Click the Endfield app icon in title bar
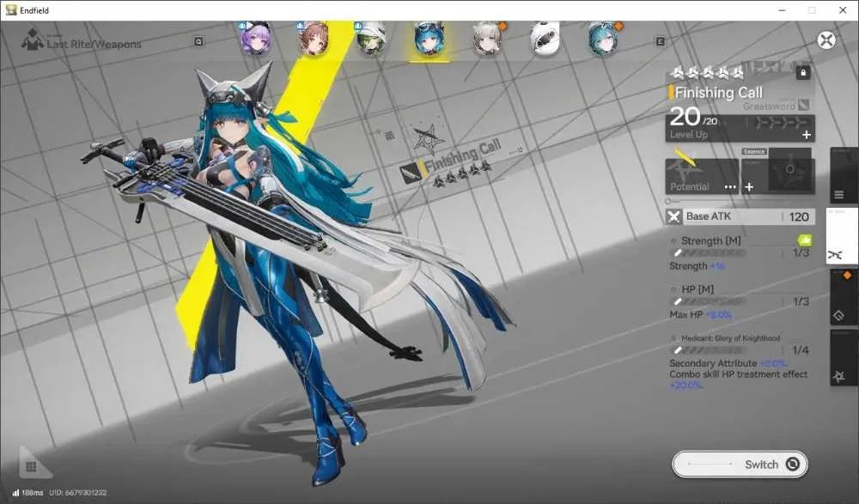This screenshot has width=859, height=504. (11, 9)
